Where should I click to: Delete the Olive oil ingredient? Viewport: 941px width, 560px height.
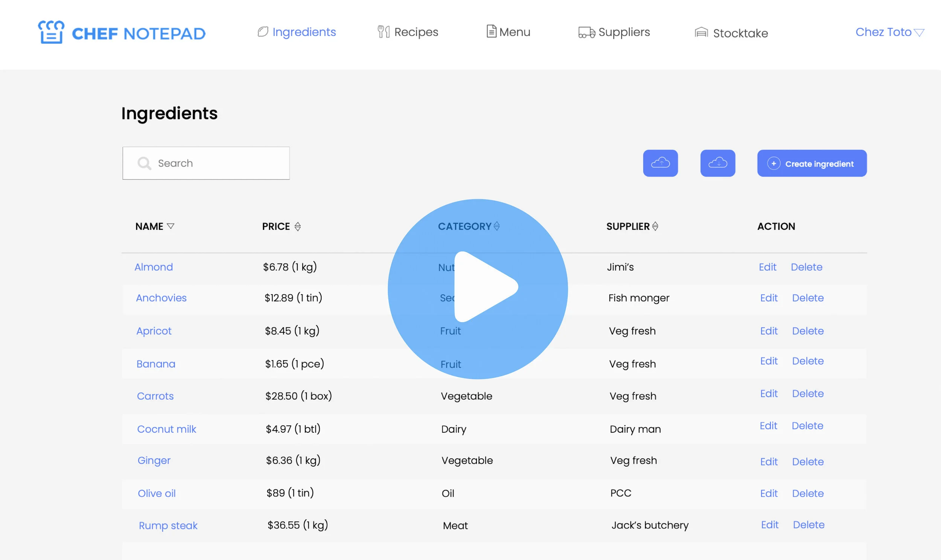coord(807,493)
